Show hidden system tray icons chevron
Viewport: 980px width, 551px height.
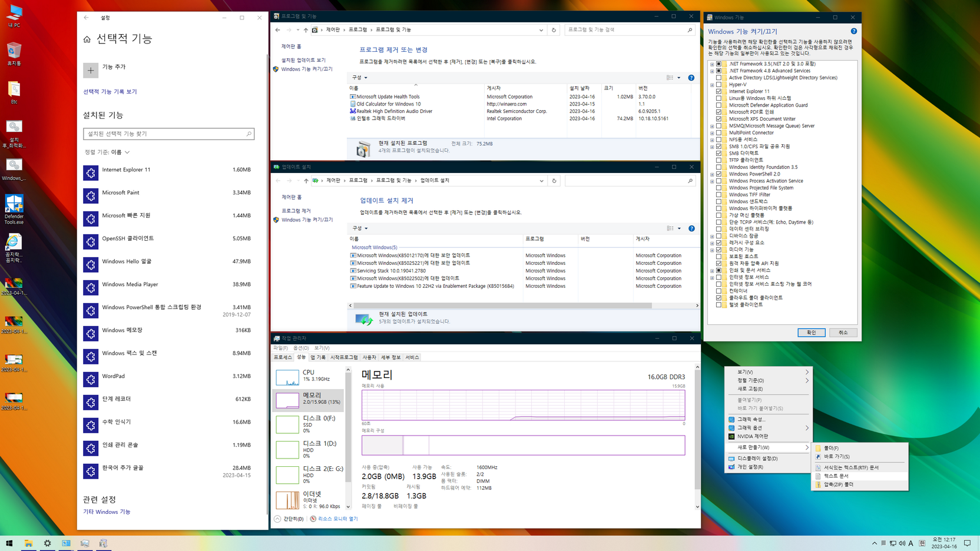point(874,543)
